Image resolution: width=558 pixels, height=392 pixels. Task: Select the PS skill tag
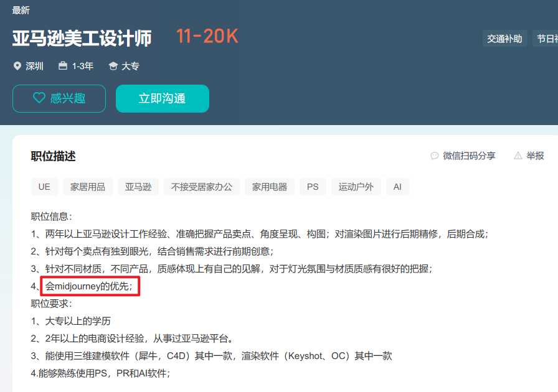click(x=313, y=187)
